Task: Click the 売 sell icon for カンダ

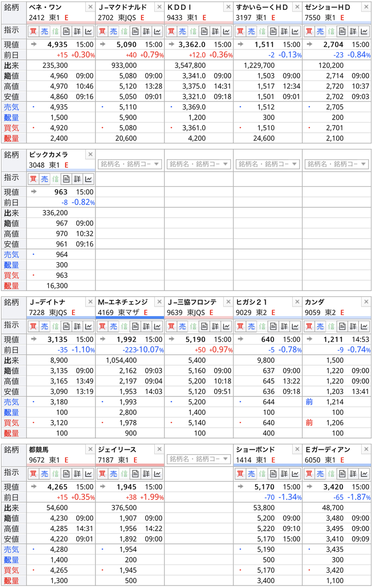Action: click(320, 326)
